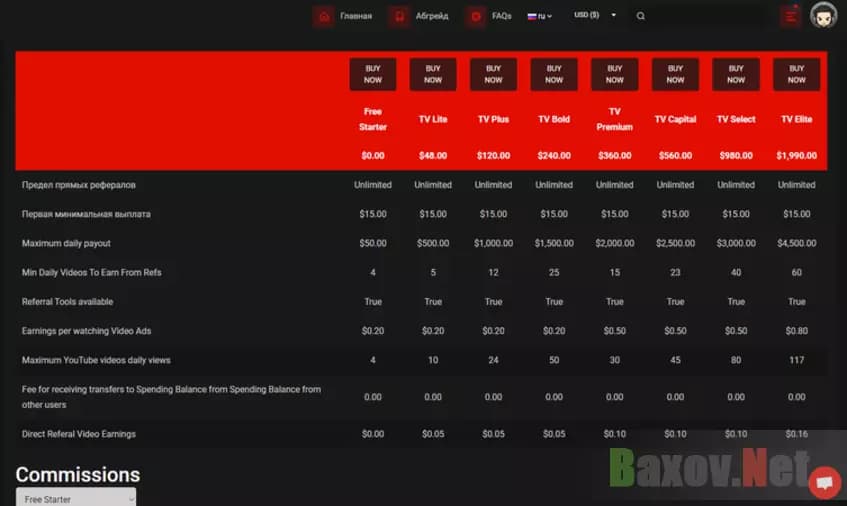This screenshot has height=506, width=847.
Task: Click the upgrade icon beside Абгрейд
Action: (x=399, y=16)
